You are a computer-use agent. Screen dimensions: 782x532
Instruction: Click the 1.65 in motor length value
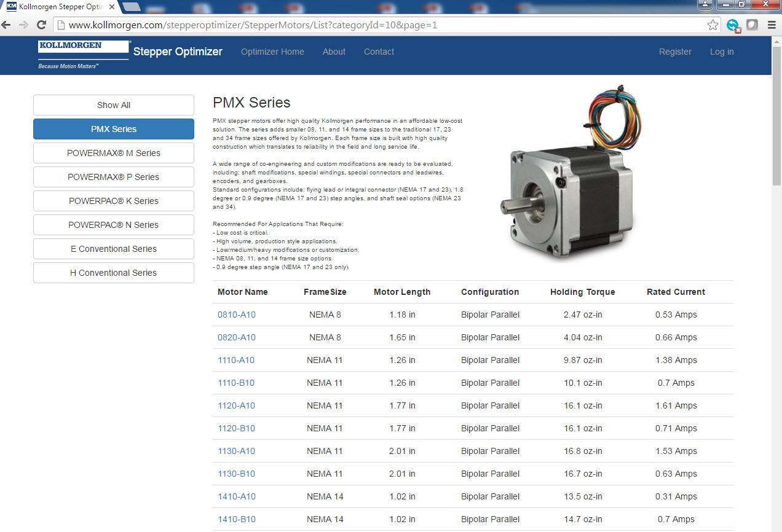coord(402,337)
